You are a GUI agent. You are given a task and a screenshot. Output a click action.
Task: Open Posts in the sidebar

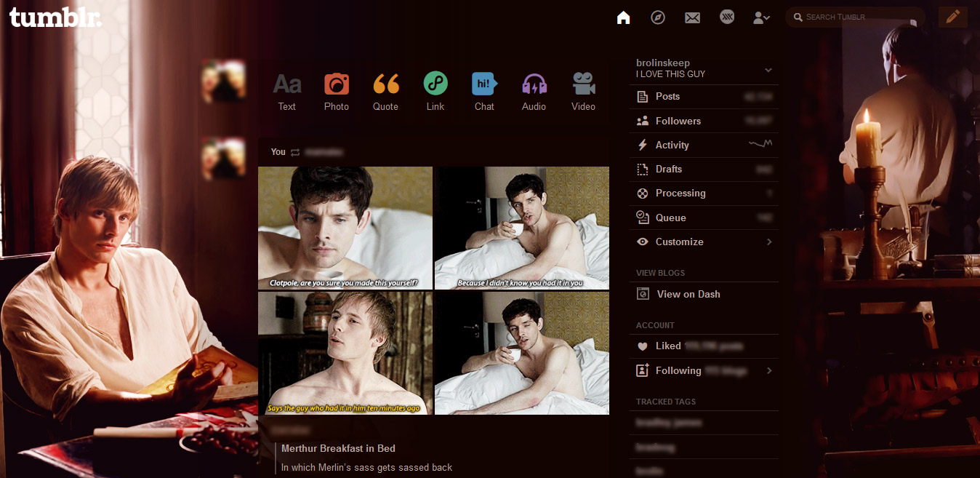pos(704,97)
